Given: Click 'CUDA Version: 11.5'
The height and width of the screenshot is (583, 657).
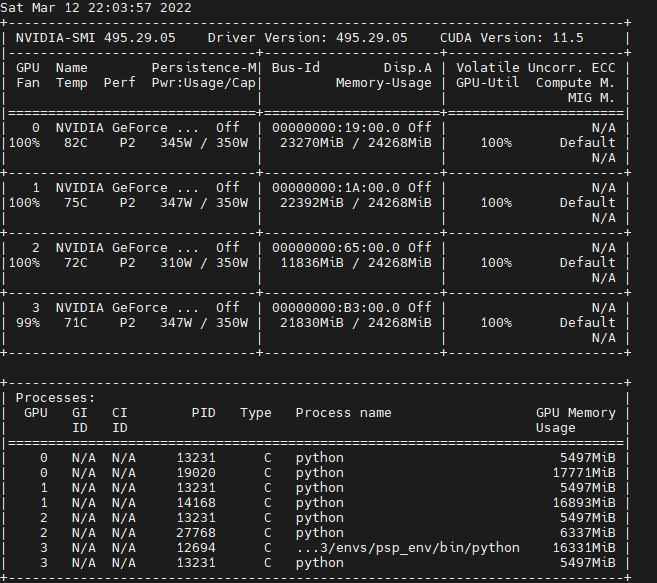Looking at the screenshot, I should point(511,38).
